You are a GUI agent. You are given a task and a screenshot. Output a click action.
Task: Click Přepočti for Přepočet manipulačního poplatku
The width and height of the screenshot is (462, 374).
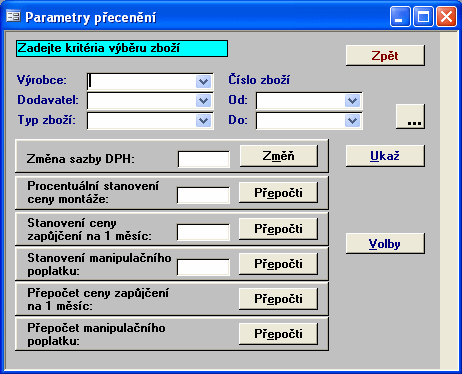coord(278,334)
